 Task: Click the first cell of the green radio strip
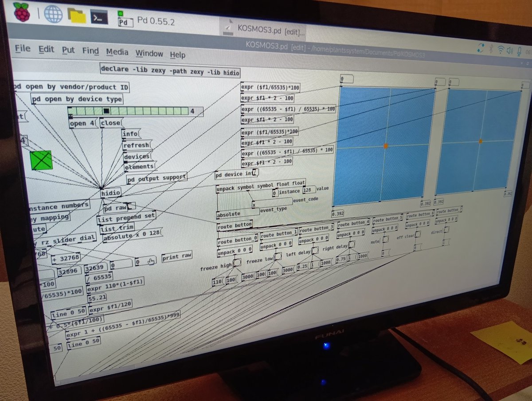pyautogui.click(x=71, y=110)
